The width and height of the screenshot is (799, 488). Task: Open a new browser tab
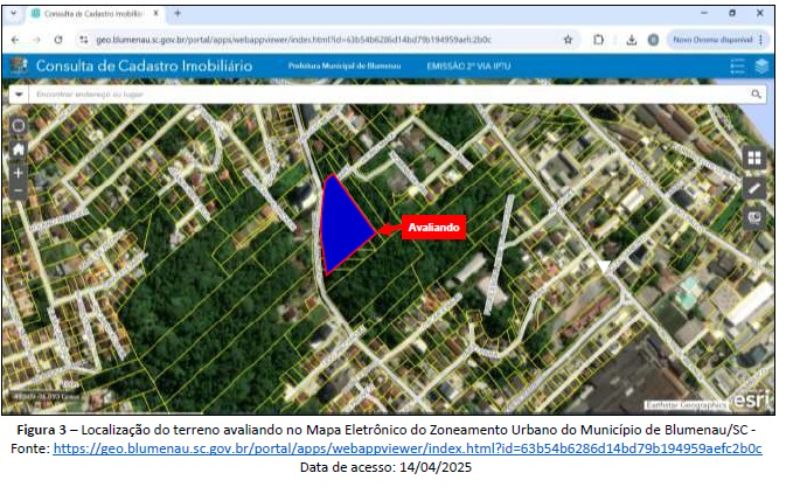click(177, 13)
